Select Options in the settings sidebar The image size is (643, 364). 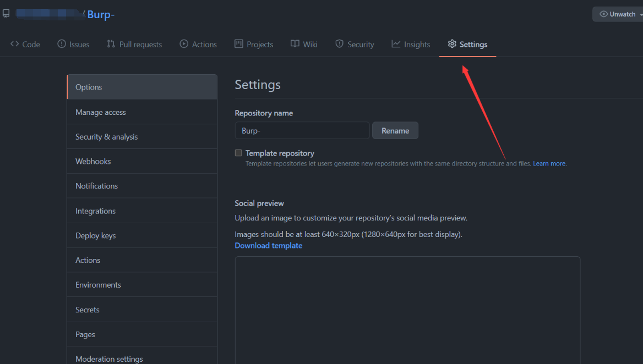142,87
